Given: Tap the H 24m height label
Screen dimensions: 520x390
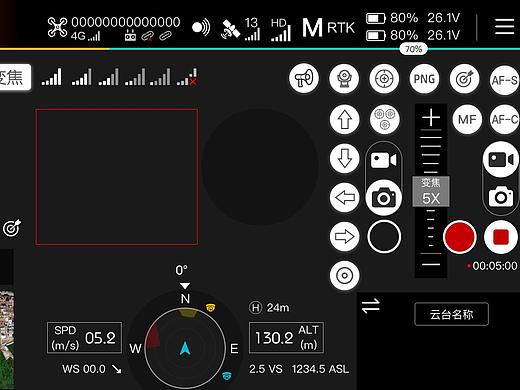Looking at the screenshot, I should 269,307.
